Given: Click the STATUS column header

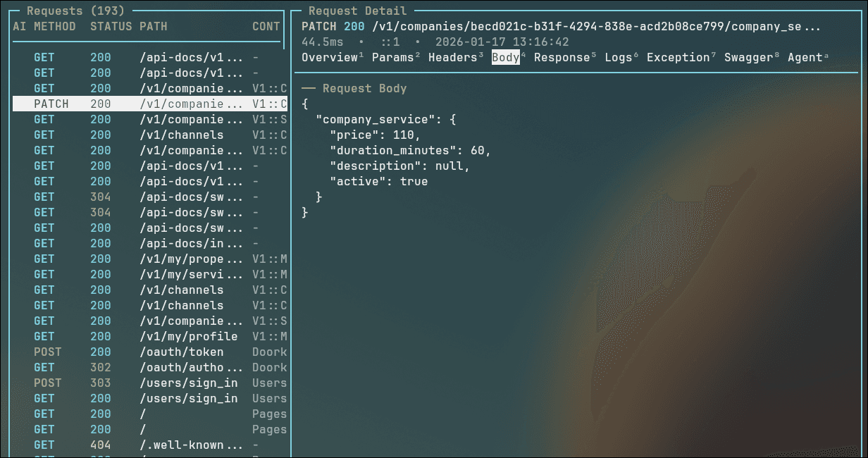Looking at the screenshot, I should pos(108,26).
